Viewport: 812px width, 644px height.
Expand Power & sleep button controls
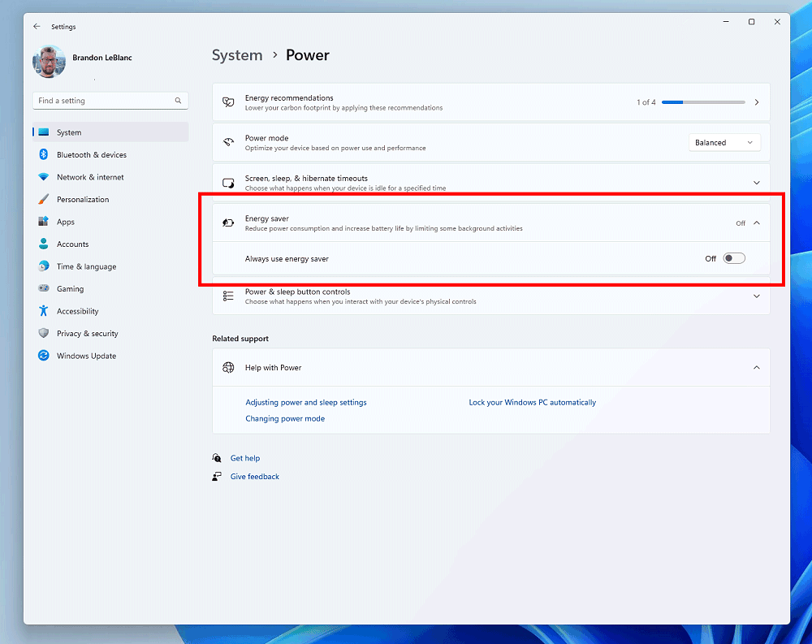click(756, 296)
